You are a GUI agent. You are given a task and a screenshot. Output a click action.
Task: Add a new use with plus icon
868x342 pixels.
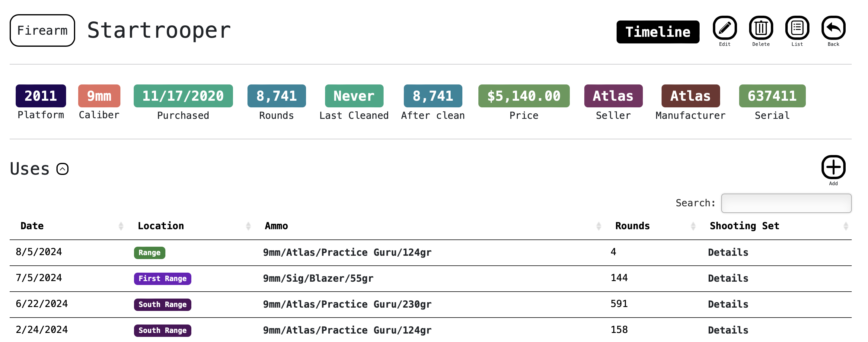[833, 167]
